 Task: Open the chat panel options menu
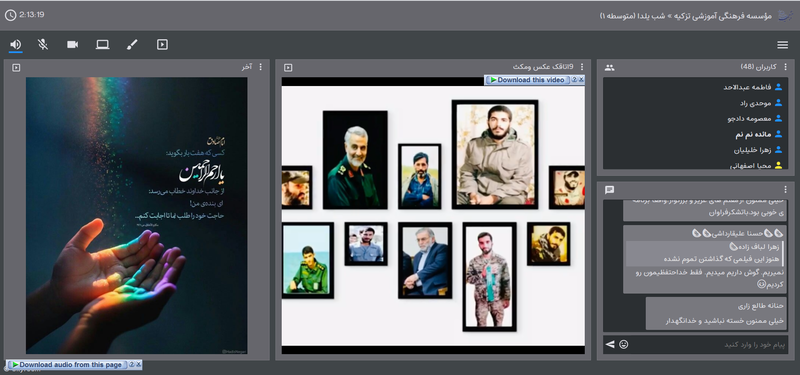(785, 189)
